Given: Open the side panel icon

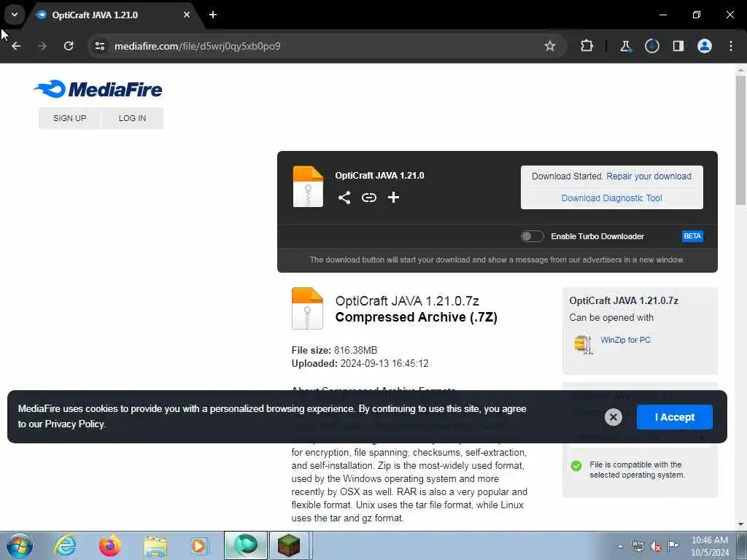Looking at the screenshot, I should coord(678,46).
